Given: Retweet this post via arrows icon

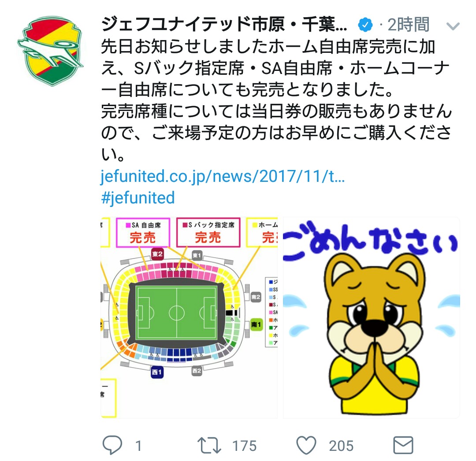Looking at the screenshot, I should tap(209, 446).
